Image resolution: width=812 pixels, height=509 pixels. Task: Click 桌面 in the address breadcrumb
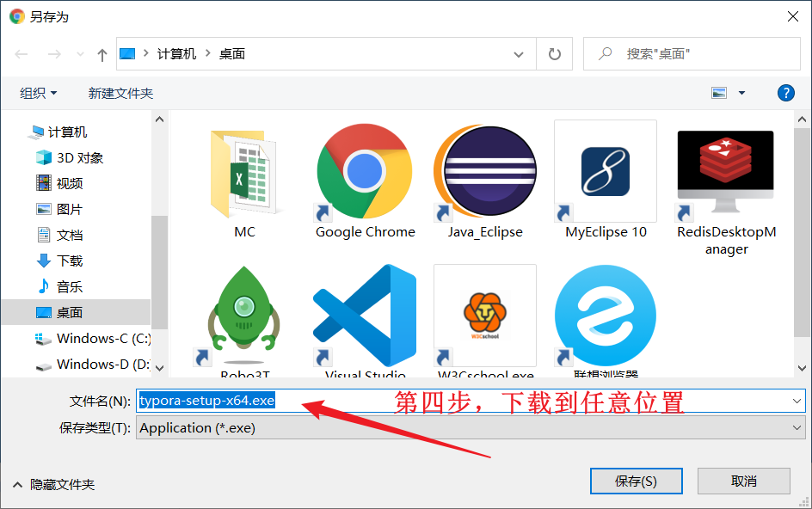click(x=232, y=54)
